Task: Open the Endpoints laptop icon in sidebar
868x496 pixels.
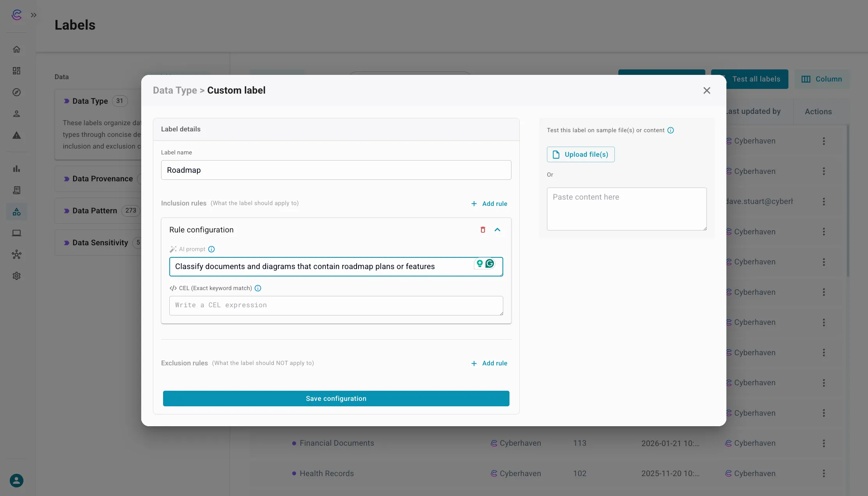Action: click(16, 233)
